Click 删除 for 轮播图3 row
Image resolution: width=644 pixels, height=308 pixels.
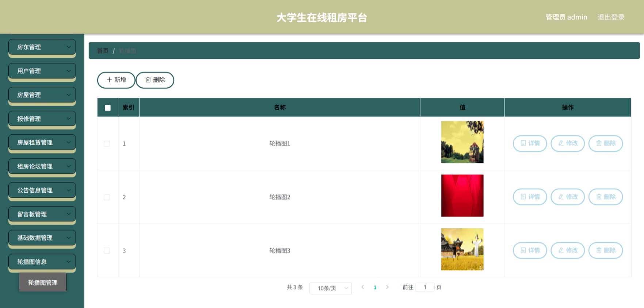pyautogui.click(x=606, y=251)
